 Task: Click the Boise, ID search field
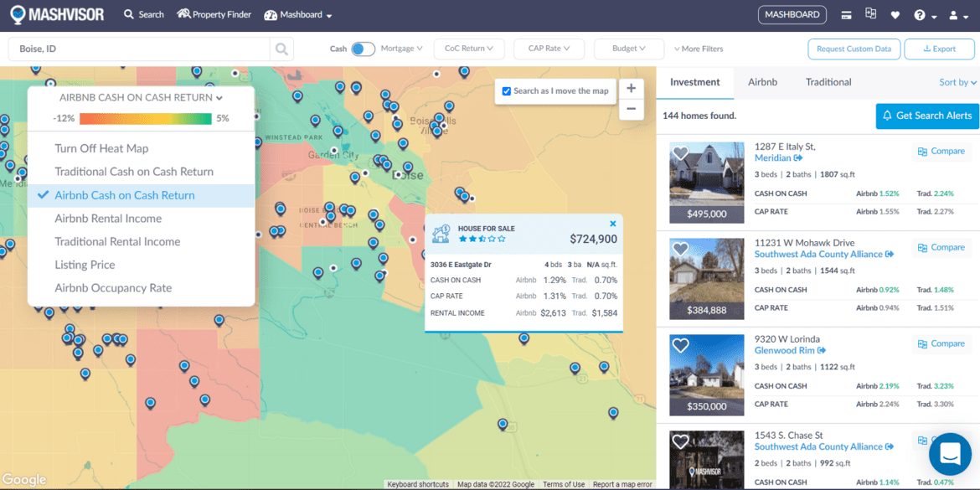point(138,49)
